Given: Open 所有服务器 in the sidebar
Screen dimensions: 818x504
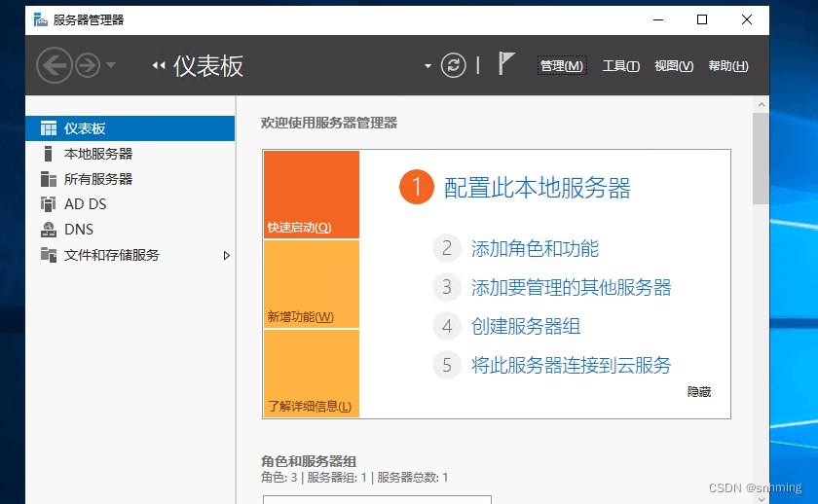Looking at the screenshot, I should point(97,179).
